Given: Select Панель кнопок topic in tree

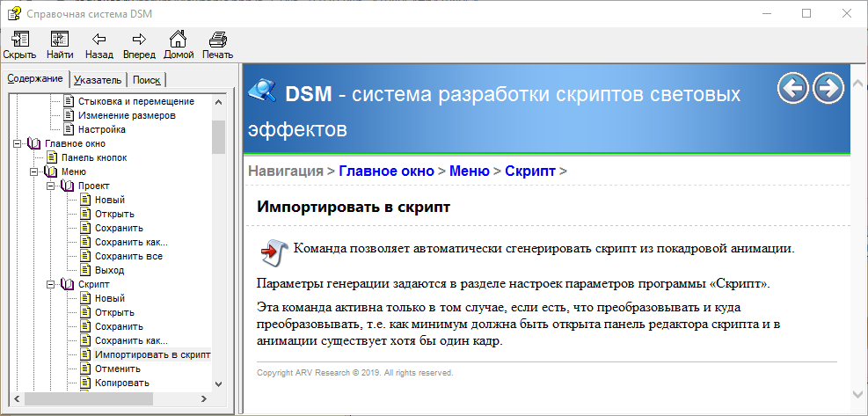Looking at the screenshot, I should [x=93, y=157].
